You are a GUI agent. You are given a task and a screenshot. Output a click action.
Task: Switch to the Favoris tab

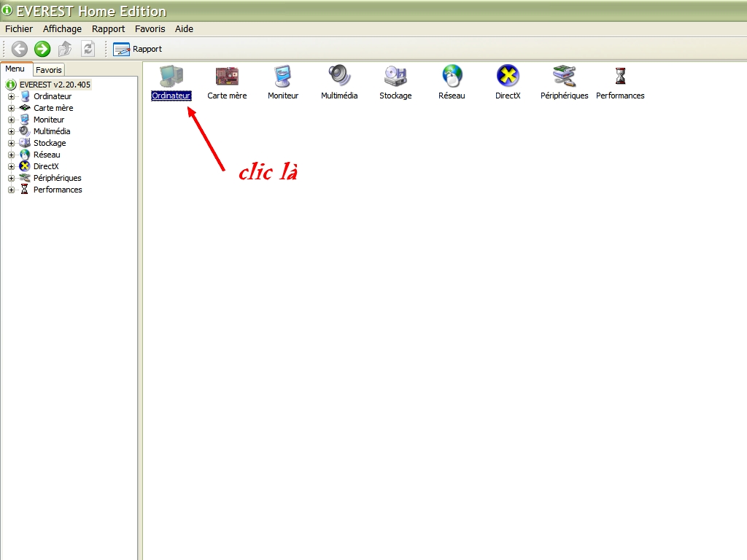click(49, 70)
